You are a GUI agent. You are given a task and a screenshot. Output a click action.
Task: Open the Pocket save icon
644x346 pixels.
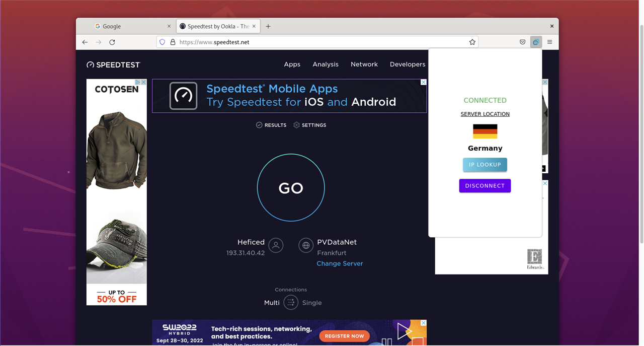tap(522, 42)
